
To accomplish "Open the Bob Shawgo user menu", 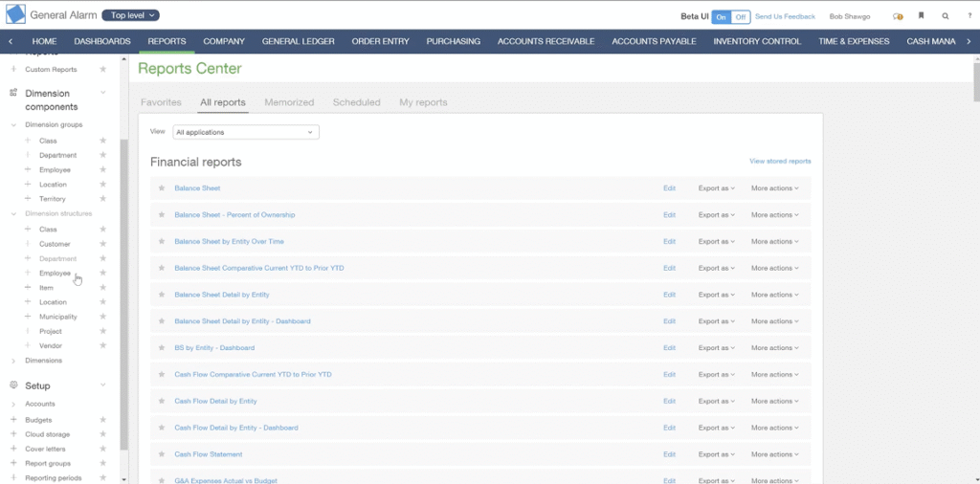I will (x=850, y=17).
